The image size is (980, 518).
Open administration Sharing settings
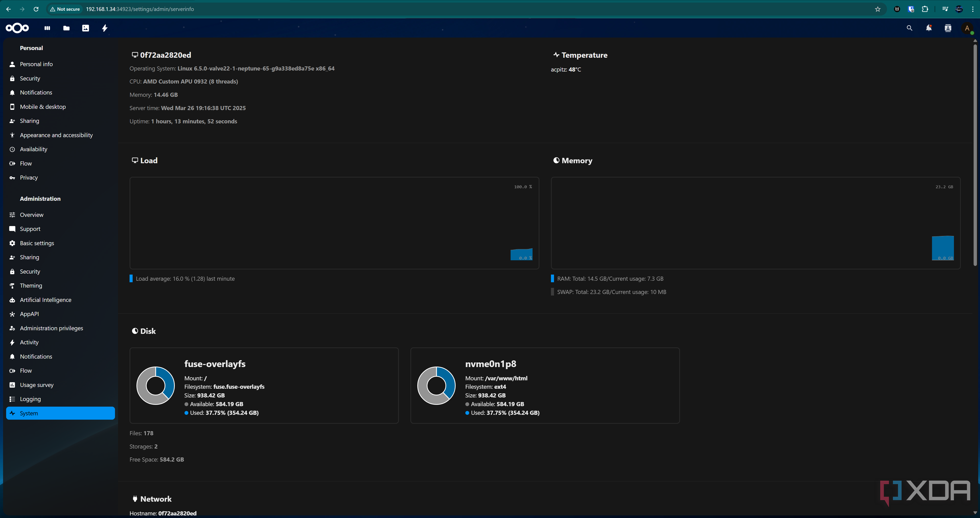coord(61,257)
